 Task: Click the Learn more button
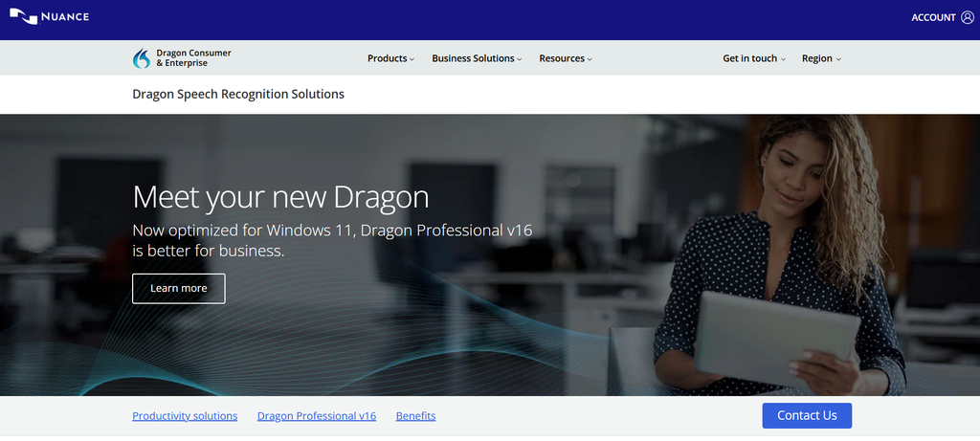point(179,289)
